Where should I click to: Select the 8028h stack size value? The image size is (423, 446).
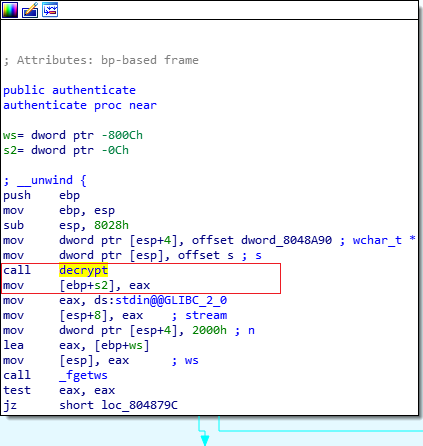(x=111, y=225)
